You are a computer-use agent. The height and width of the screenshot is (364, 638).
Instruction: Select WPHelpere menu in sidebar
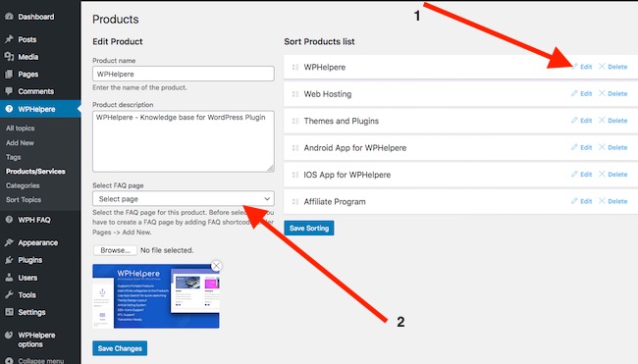36,109
